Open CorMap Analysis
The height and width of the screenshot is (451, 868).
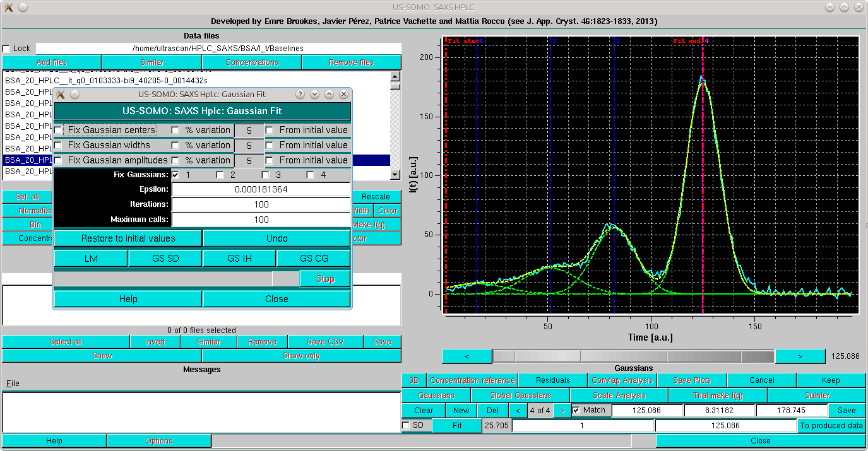click(x=622, y=380)
